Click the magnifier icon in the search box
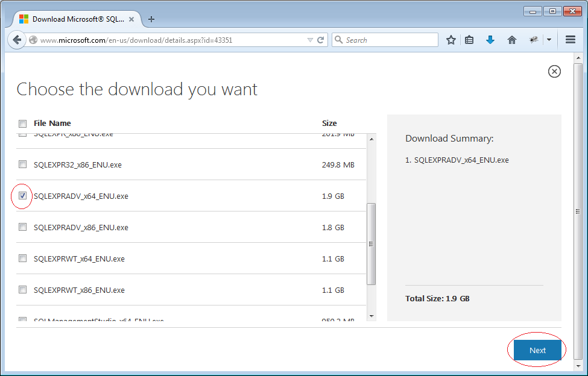The height and width of the screenshot is (376, 588). pyautogui.click(x=338, y=40)
